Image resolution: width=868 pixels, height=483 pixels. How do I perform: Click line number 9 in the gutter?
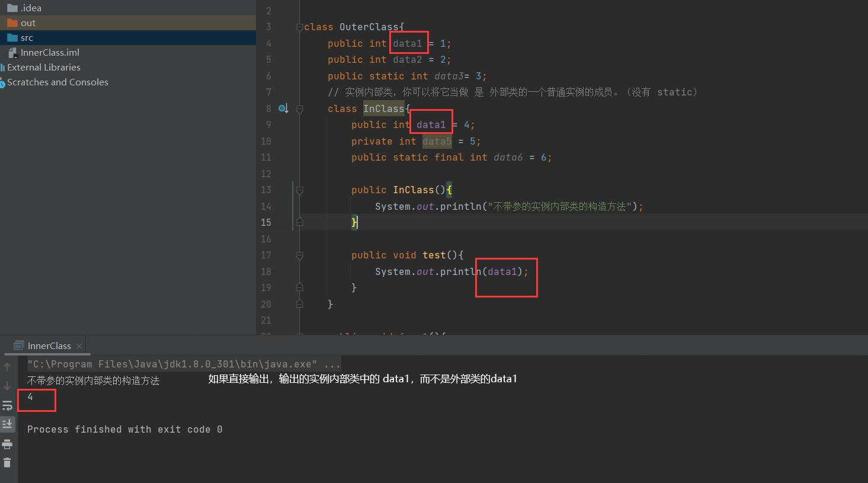pos(268,124)
